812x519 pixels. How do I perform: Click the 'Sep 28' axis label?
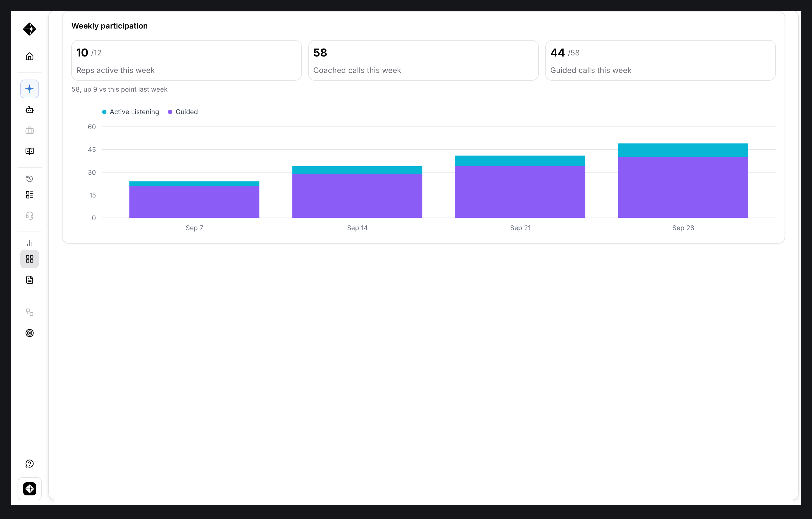coord(683,228)
